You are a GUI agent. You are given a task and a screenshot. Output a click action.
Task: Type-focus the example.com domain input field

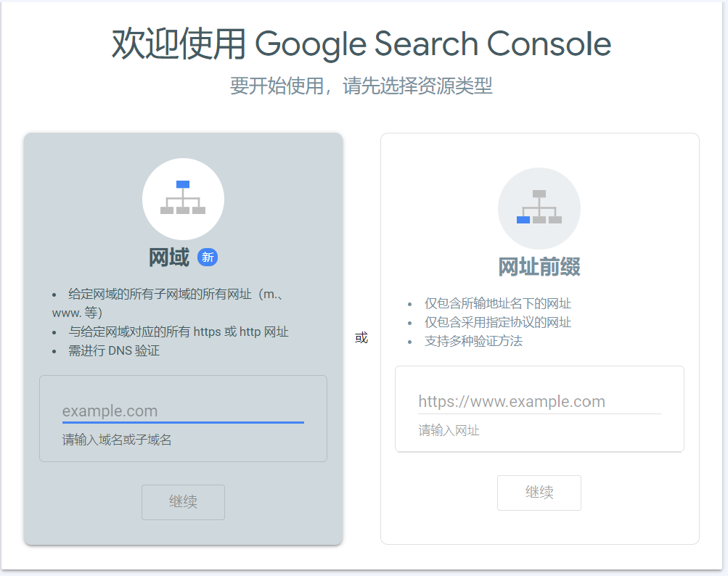[x=183, y=411]
